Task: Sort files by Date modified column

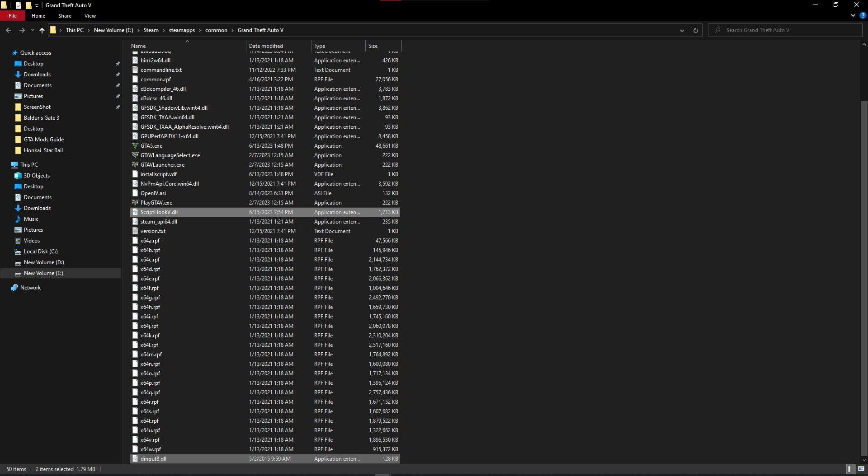Action: pos(266,46)
